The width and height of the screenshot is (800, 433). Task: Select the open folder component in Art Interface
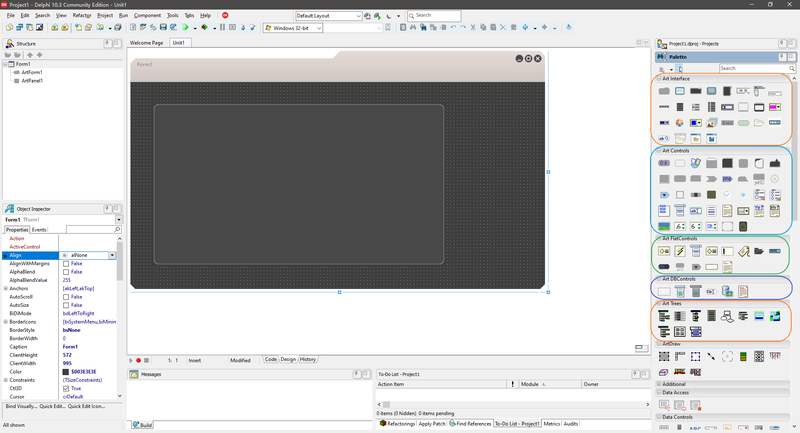759,123
